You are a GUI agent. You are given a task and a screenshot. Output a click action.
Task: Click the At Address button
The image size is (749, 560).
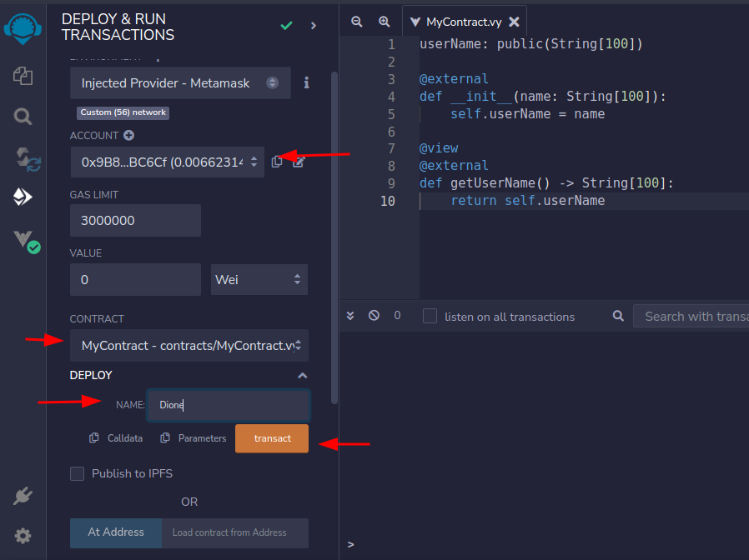(116, 532)
